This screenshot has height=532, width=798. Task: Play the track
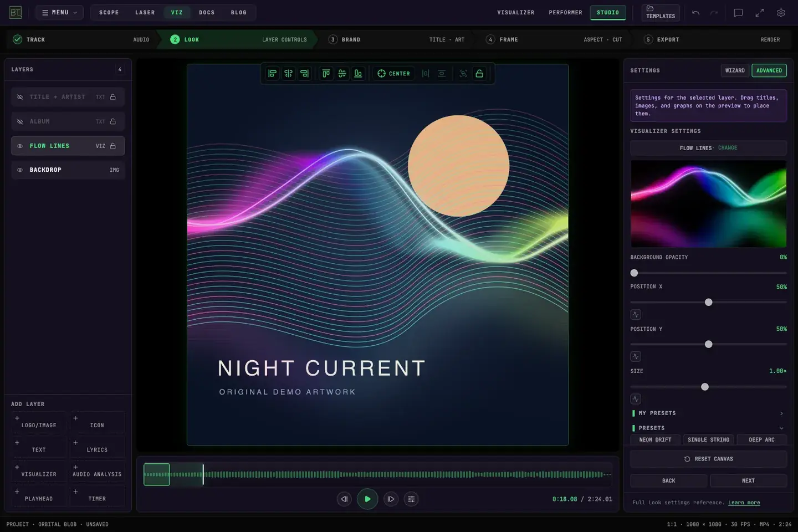tap(367, 499)
